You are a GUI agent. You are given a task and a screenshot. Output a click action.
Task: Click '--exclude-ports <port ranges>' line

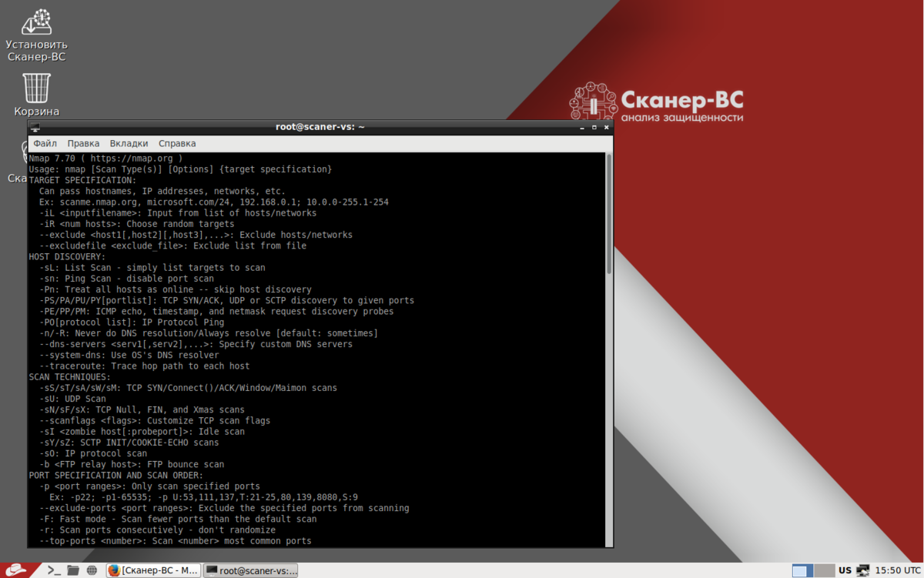tap(224, 508)
